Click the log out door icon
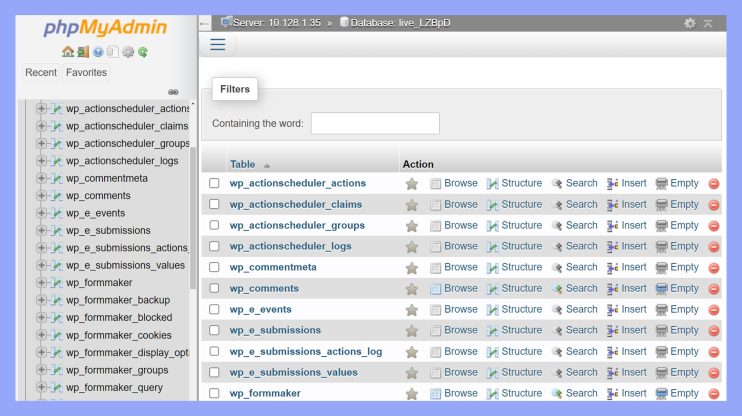The image size is (742, 416). pyautogui.click(x=83, y=52)
